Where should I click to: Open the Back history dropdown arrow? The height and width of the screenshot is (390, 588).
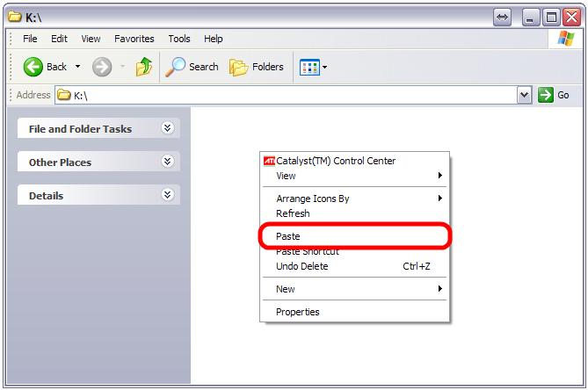point(77,67)
